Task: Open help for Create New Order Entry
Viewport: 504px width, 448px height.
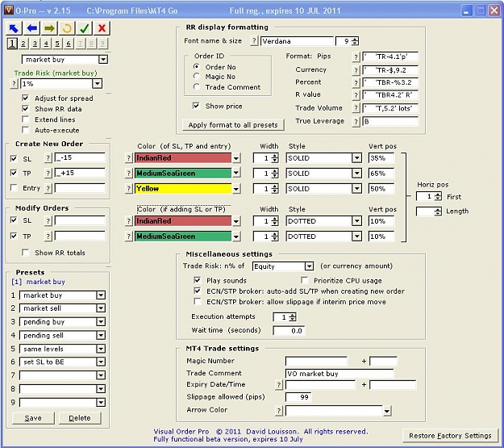Action: click(x=48, y=188)
